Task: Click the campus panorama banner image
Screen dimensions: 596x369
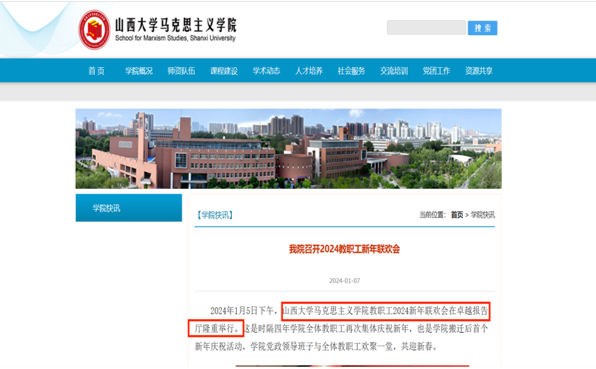Action: [x=288, y=149]
